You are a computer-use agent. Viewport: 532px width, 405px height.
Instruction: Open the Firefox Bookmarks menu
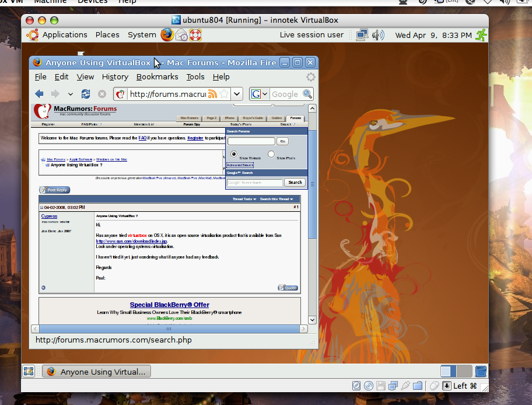[x=157, y=76]
